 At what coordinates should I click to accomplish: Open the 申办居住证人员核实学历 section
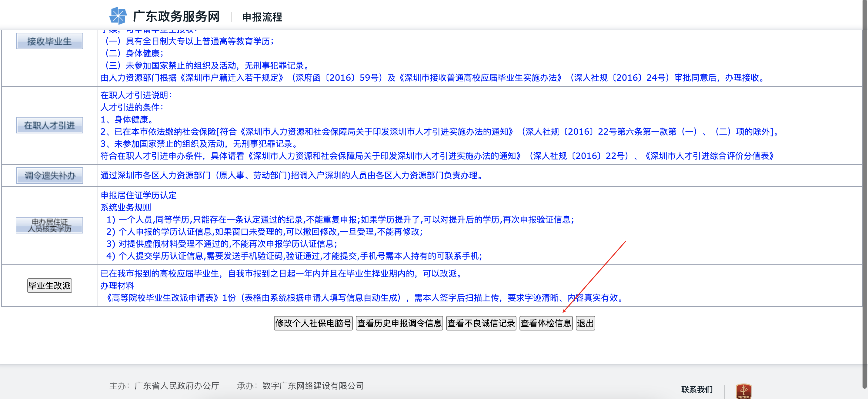[x=49, y=225]
